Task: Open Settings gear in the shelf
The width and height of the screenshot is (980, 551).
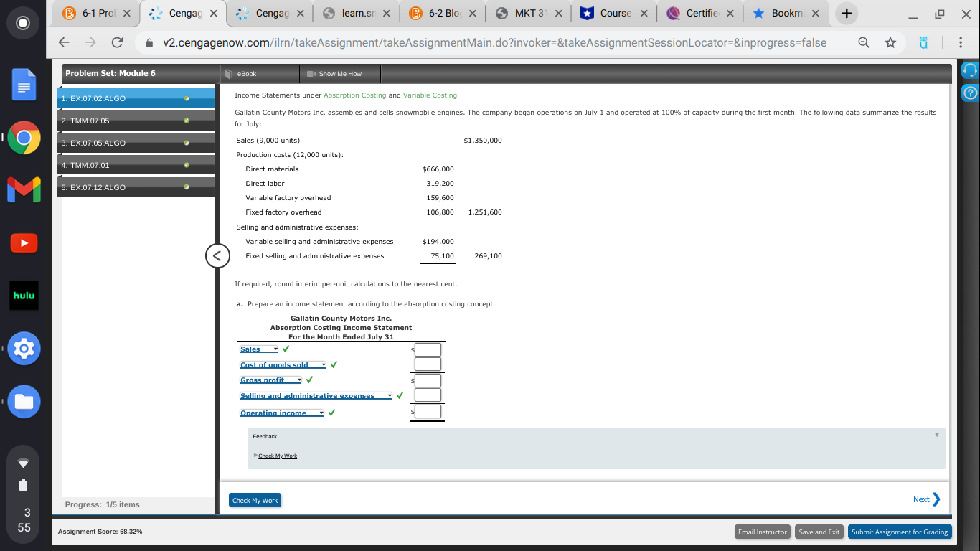Action: click(24, 349)
